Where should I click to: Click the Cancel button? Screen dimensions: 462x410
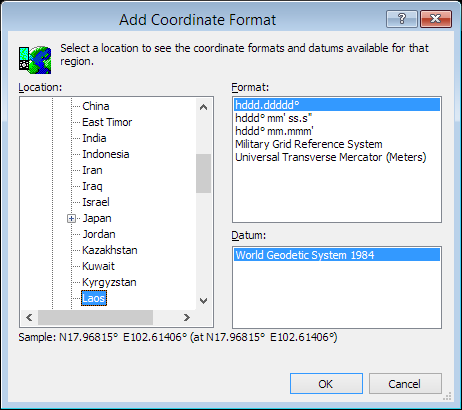click(405, 384)
